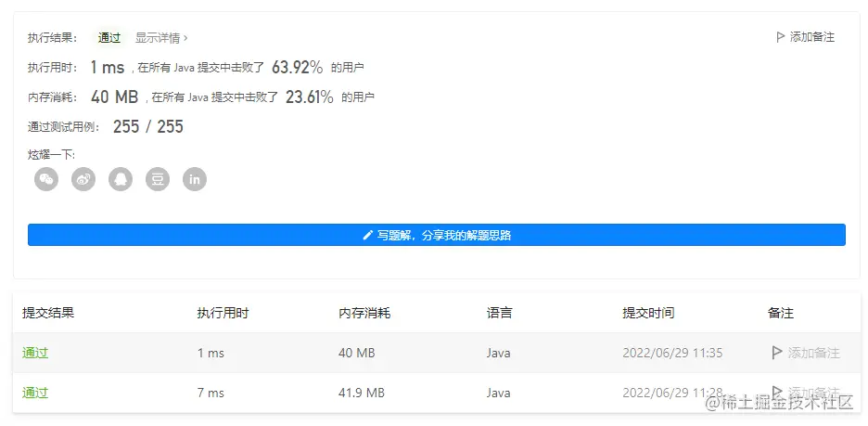This screenshot has width=868, height=426.
Task: Click the 提交结果 column header
Action: (48, 313)
